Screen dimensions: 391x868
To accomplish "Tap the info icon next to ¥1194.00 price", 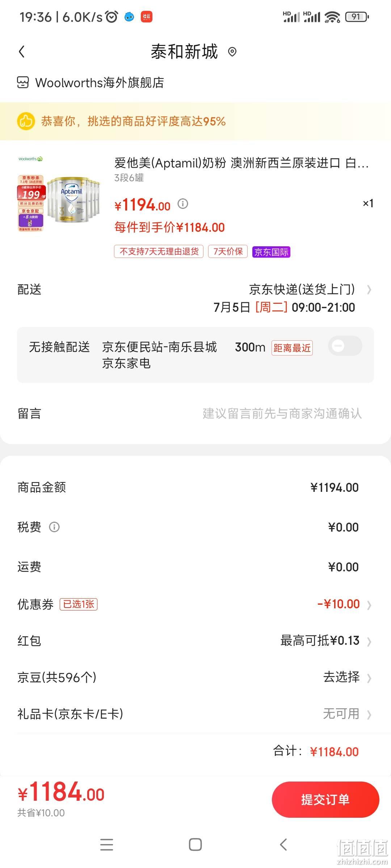I will pyautogui.click(x=183, y=204).
